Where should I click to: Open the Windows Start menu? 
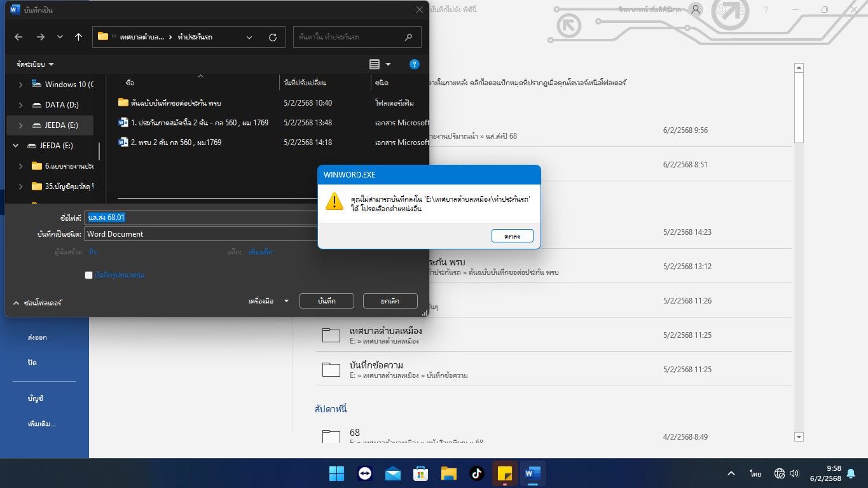[x=336, y=473]
